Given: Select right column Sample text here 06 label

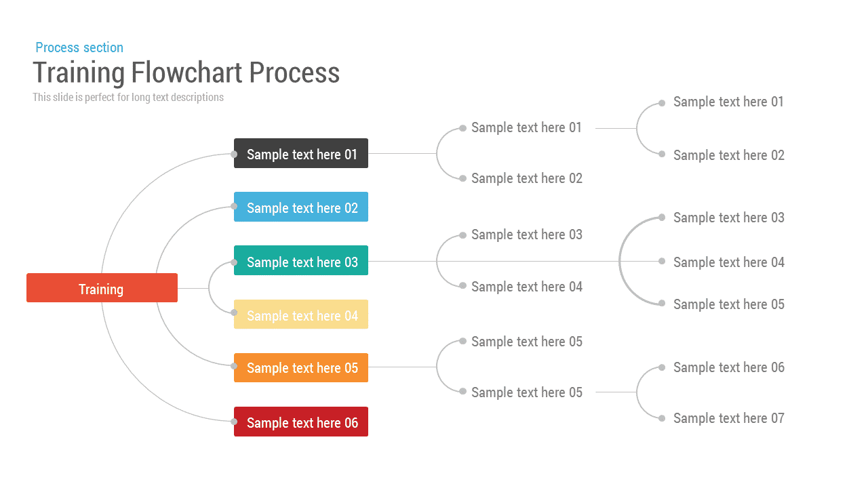Looking at the screenshot, I should tap(728, 367).
